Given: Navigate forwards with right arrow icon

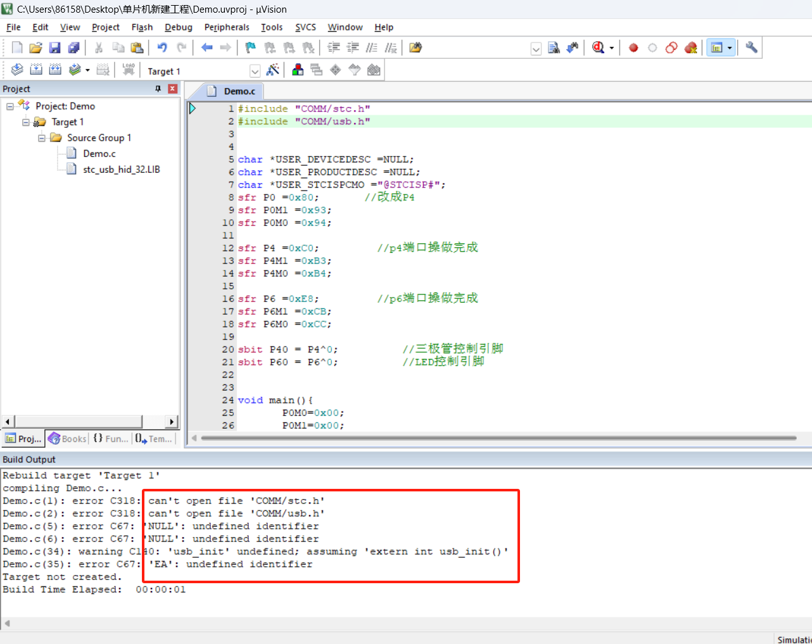Looking at the screenshot, I should [225, 47].
